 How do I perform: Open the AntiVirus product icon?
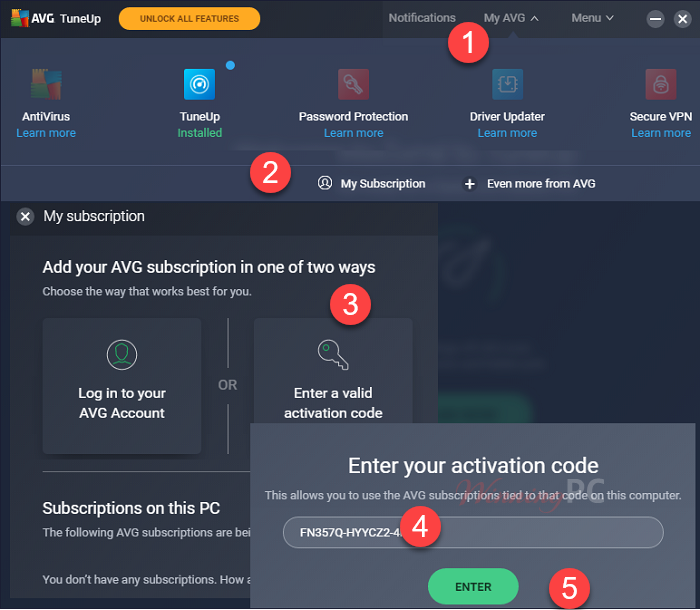[x=46, y=84]
